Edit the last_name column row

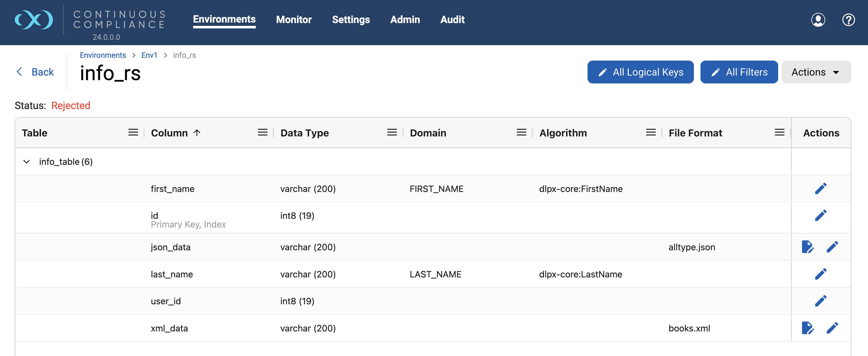point(821,274)
